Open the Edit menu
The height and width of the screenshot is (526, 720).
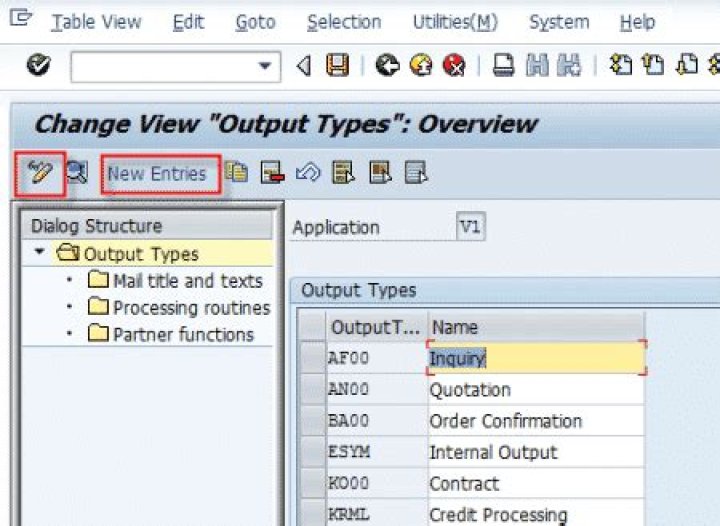pyautogui.click(x=188, y=22)
